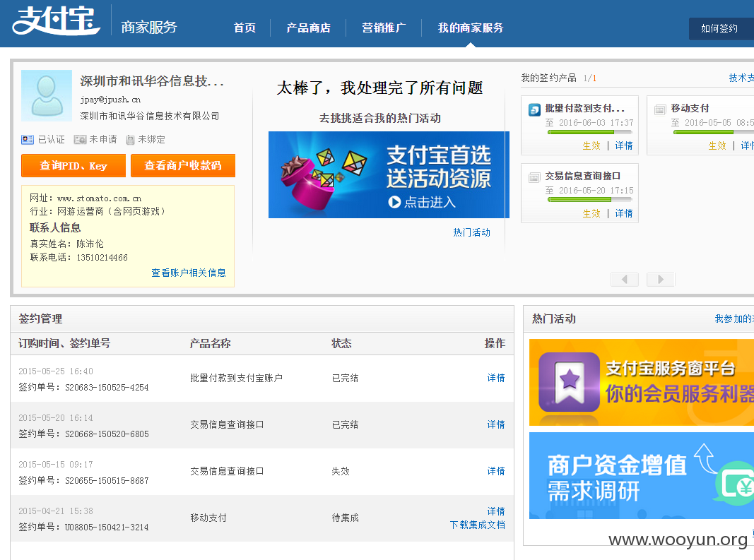The width and height of the screenshot is (754, 560).
Task: Click 生效 status on 批量付款到支付 card
Action: 591,145
